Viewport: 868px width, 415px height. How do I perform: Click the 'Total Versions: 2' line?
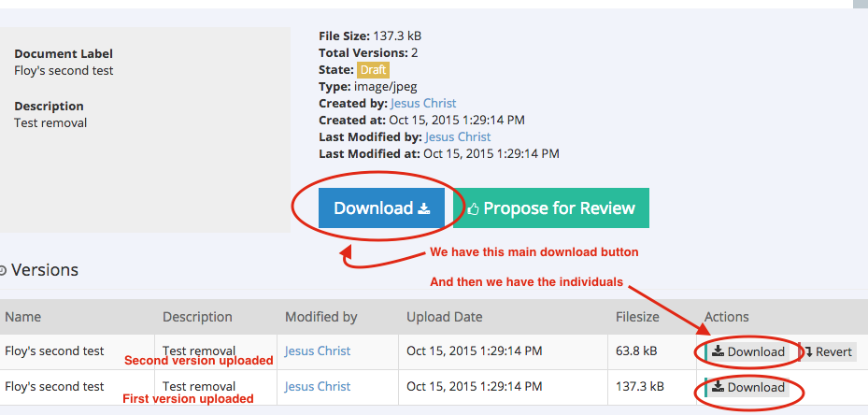pyautogui.click(x=368, y=53)
